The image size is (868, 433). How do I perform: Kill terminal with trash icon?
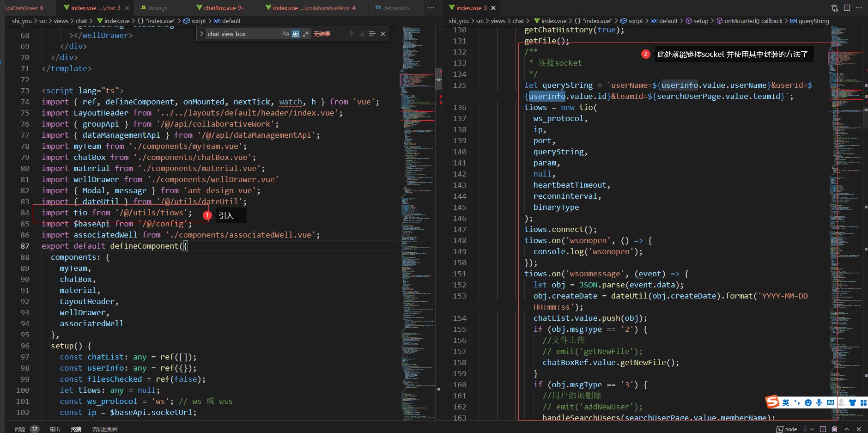(x=834, y=429)
